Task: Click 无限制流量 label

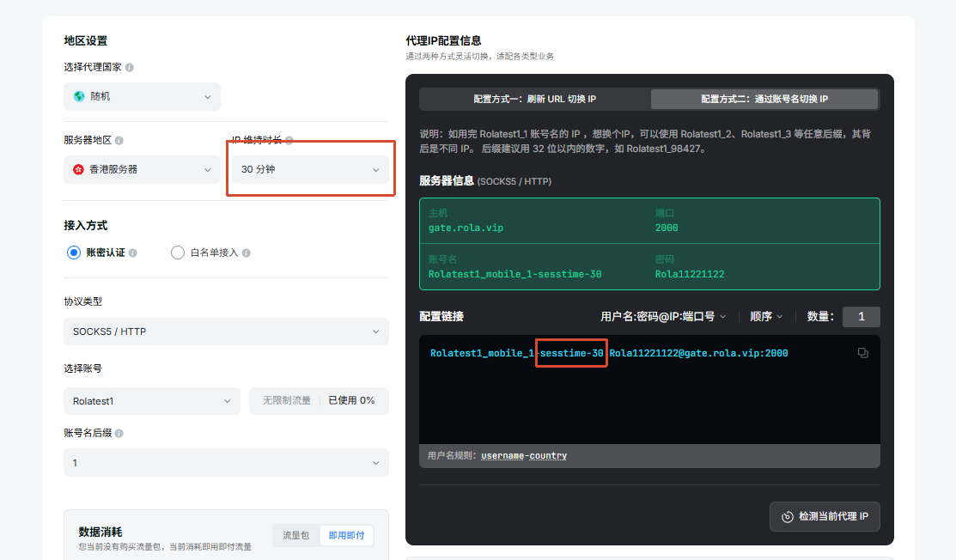Action: [x=287, y=400]
